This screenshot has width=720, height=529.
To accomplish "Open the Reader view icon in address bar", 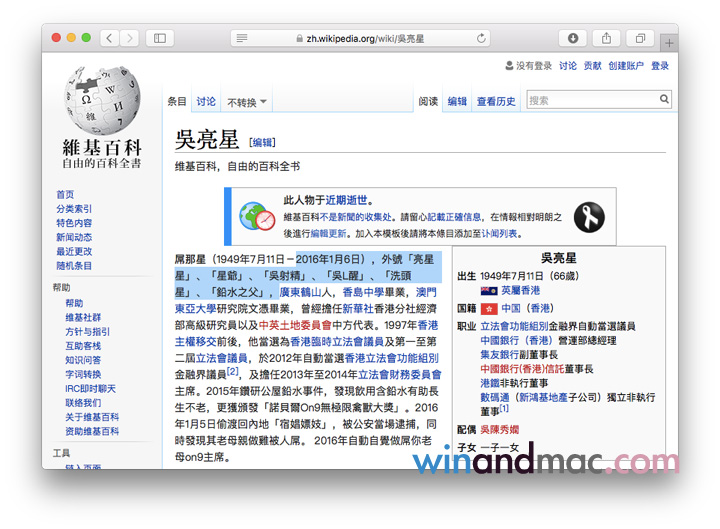I will tap(241, 38).
